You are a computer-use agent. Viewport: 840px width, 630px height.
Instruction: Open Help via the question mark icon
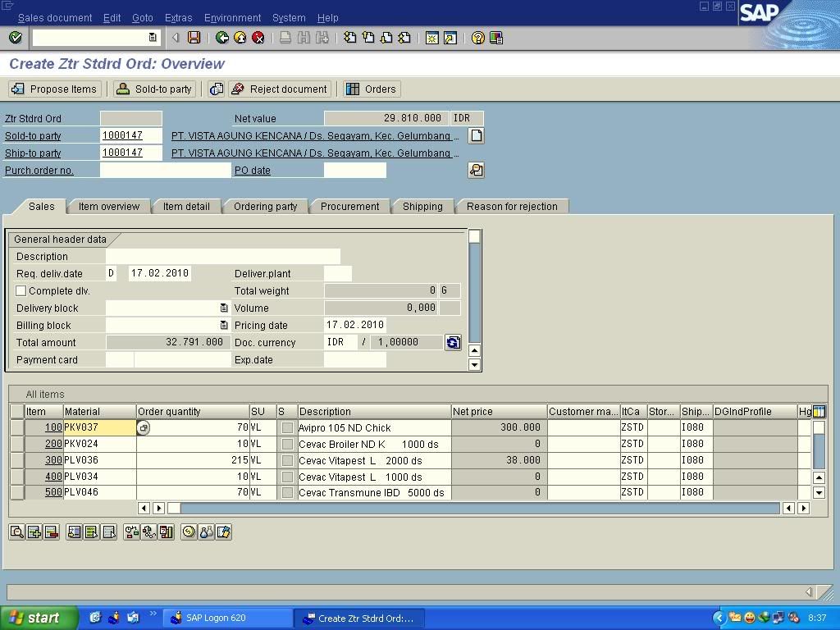point(477,38)
